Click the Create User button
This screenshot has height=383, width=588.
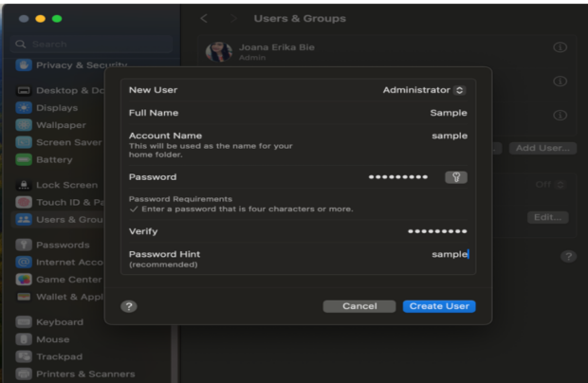click(x=439, y=306)
